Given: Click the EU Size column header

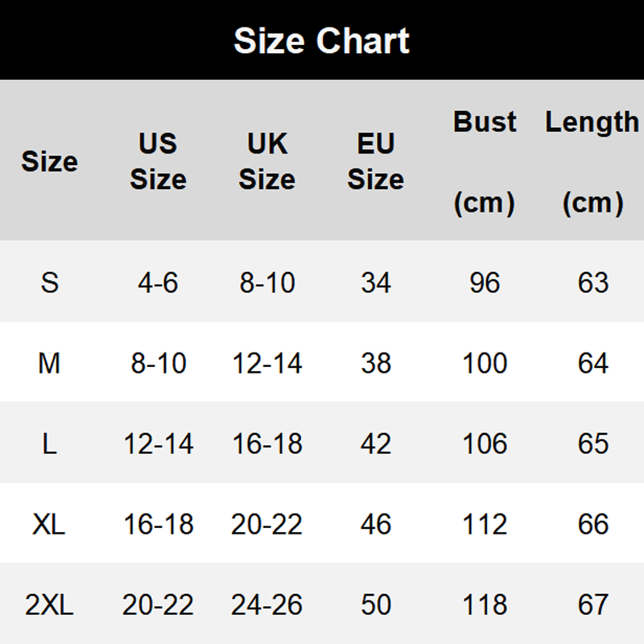Looking at the screenshot, I should point(375,161).
